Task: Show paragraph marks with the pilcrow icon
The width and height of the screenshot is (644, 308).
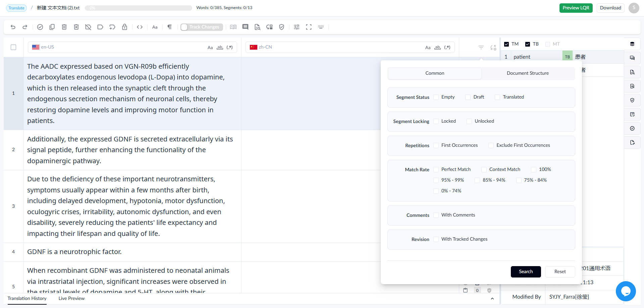Action: (x=170, y=27)
